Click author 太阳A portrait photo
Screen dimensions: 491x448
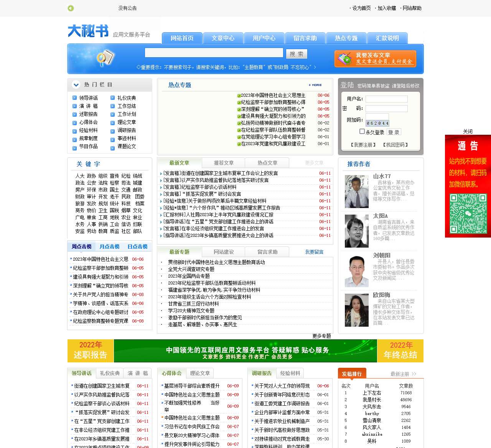[x=357, y=231]
